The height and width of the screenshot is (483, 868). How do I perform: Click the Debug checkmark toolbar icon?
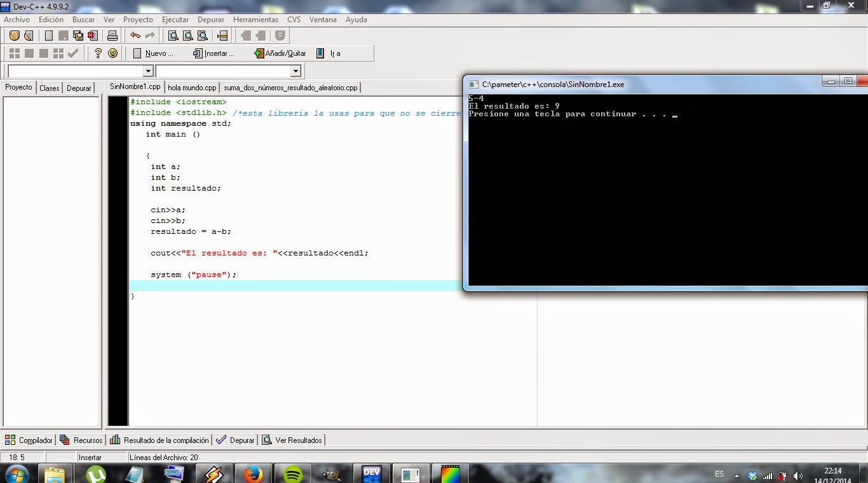coord(74,53)
